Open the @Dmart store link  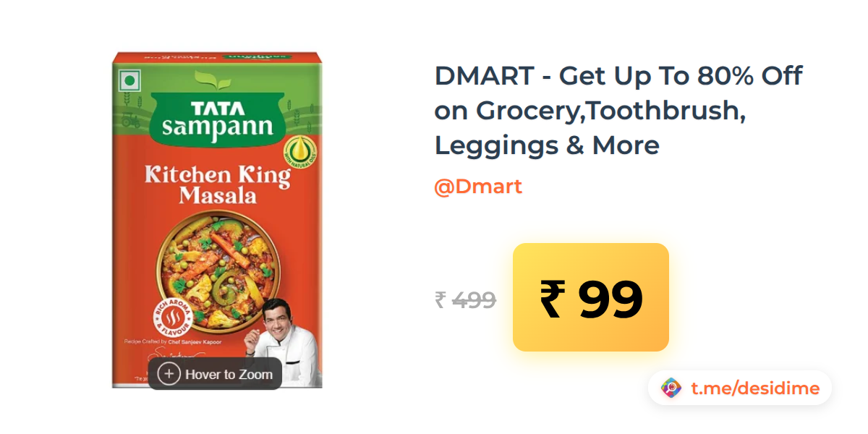click(x=477, y=187)
